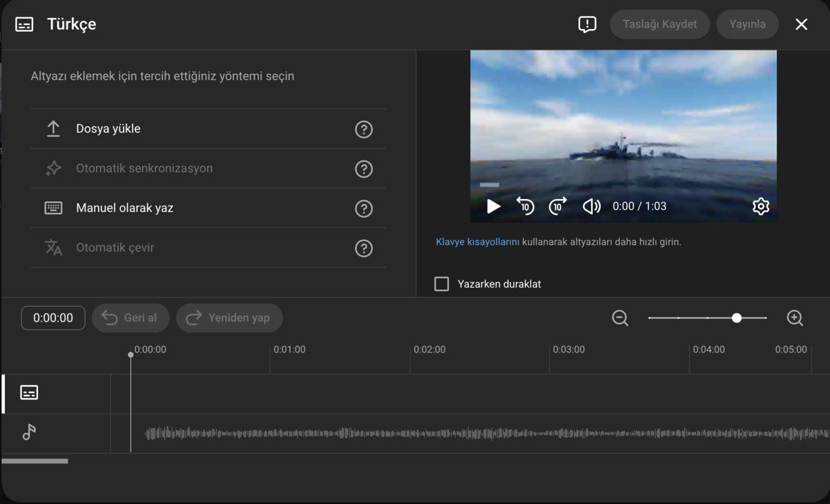The height and width of the screenshot is (504, 830).
Task: Open the Klavye kısayollarını link
Action: point(477,242)
